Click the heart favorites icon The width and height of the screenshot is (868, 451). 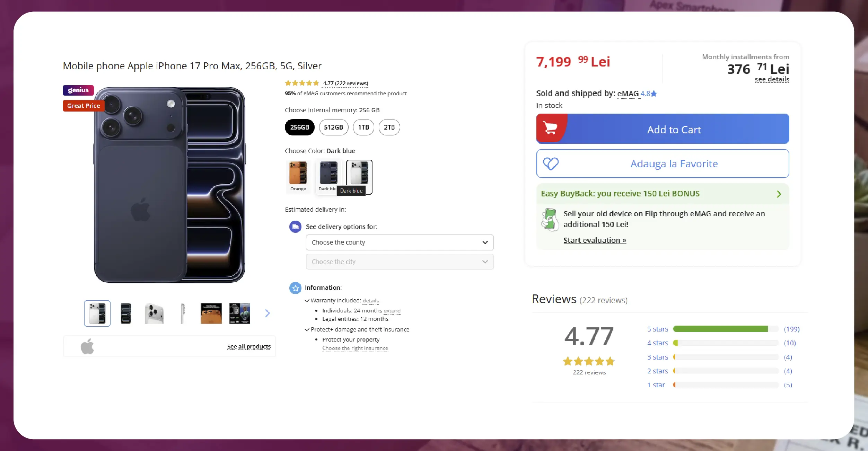551,163
